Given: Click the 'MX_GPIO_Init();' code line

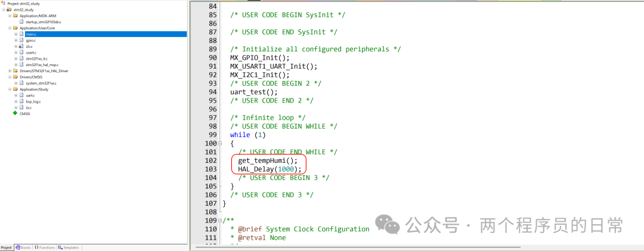Looking at the screenshot, I should (x=259, y=57).
